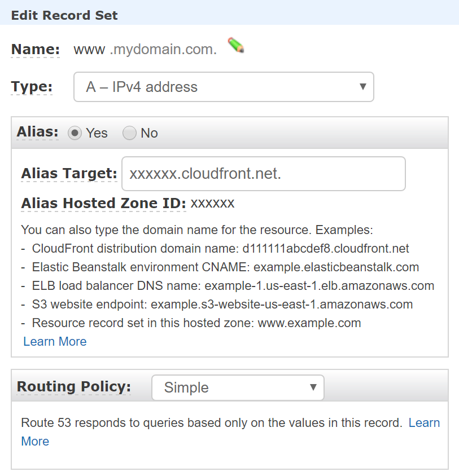Screen dimensions: 459x476
Task: Focus the Alias Target text field
Action: click(264, 174)
